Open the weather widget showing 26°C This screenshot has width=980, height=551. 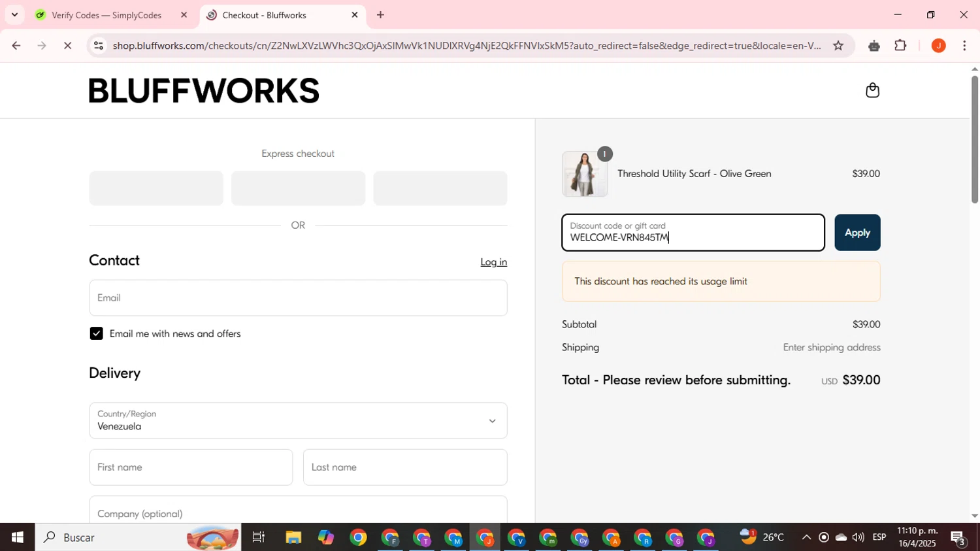tap(762, 537)
